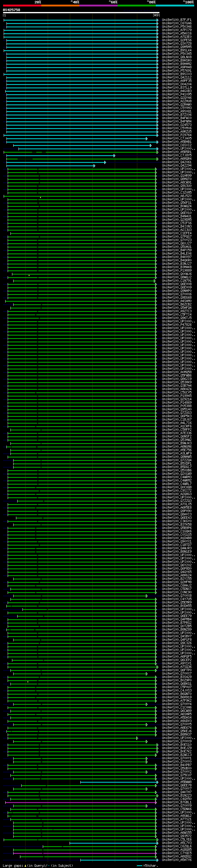
Task: Click UniRef100_C1EFE4 label
Action: pos(176,233)
